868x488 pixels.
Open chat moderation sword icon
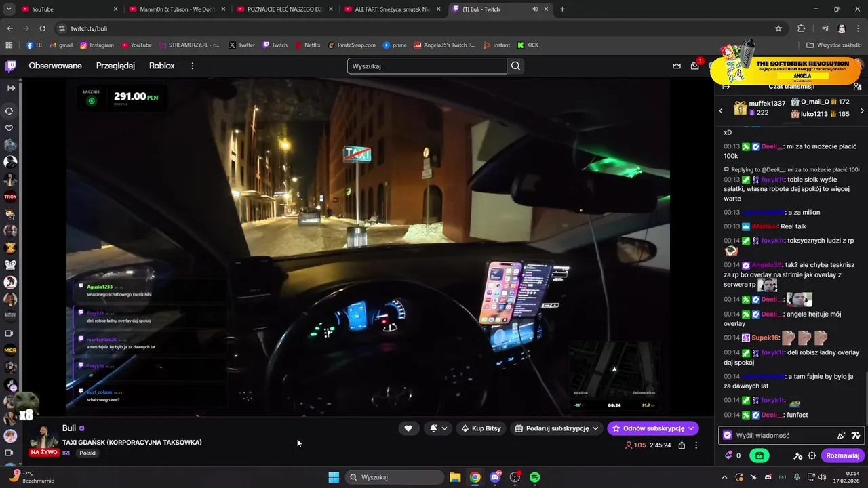click(798, 455)
